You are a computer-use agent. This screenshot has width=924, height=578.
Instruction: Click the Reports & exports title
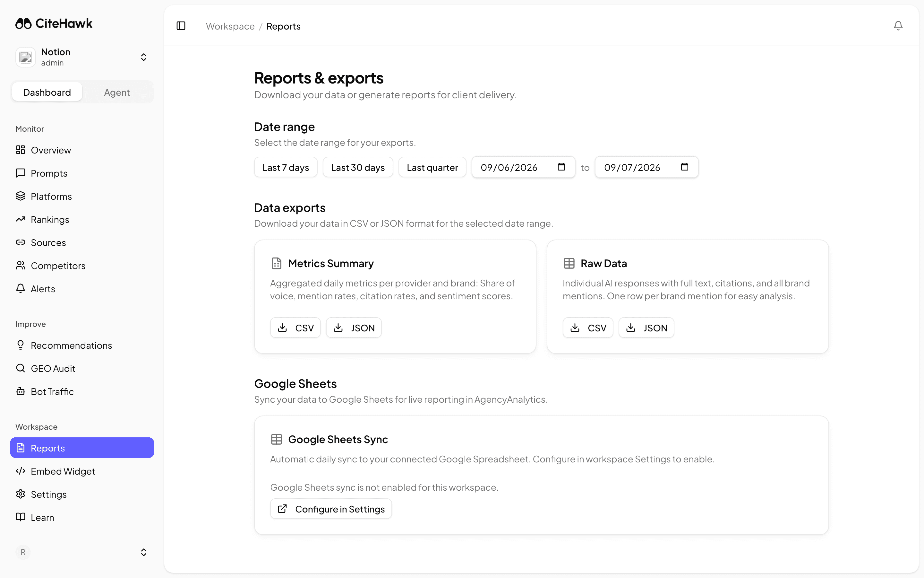[x=319, y=78]
